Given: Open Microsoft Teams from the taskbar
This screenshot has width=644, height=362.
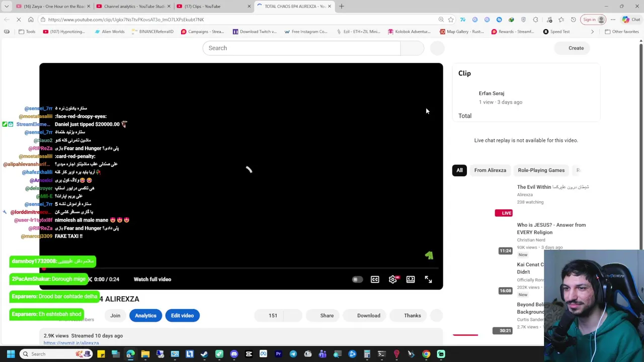Looking at the screenshot, I should coord(323,354).
